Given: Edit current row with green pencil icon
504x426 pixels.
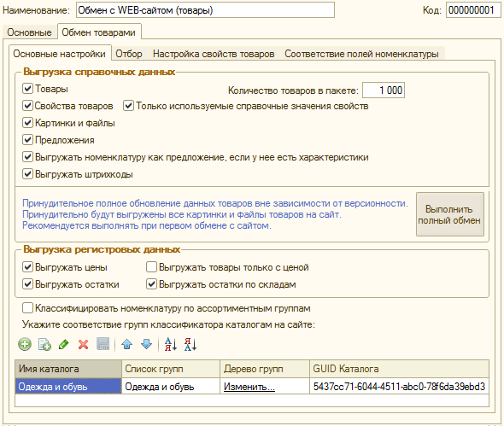Looking at the screenshot, I should point(64,344).
